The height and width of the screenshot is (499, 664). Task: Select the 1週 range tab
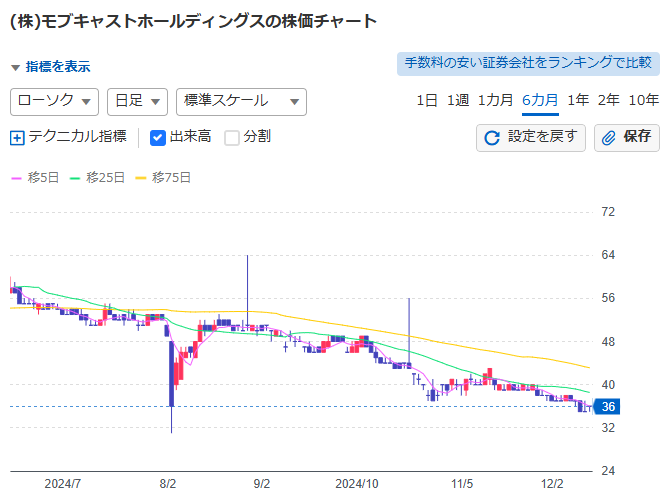tap(458, 100)
